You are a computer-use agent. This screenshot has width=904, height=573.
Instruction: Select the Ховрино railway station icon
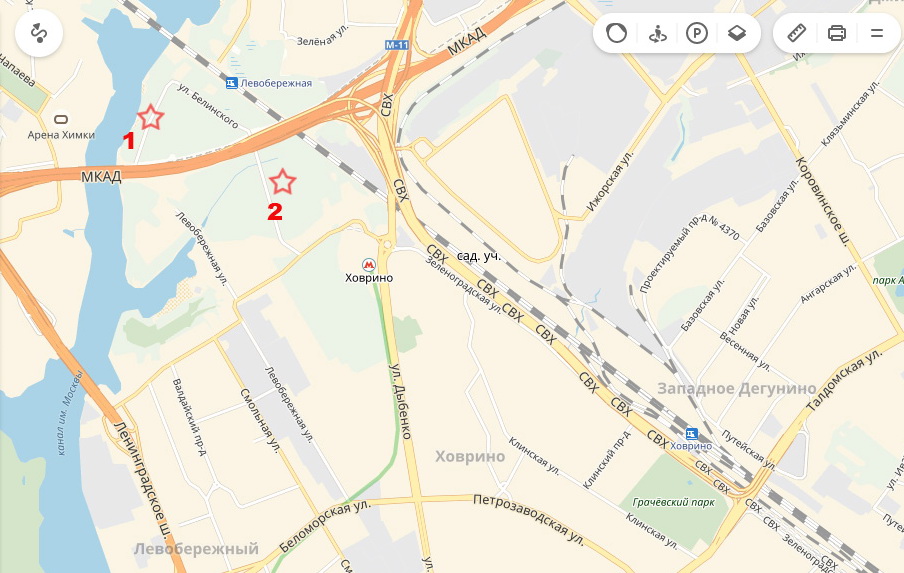[691, 433]
